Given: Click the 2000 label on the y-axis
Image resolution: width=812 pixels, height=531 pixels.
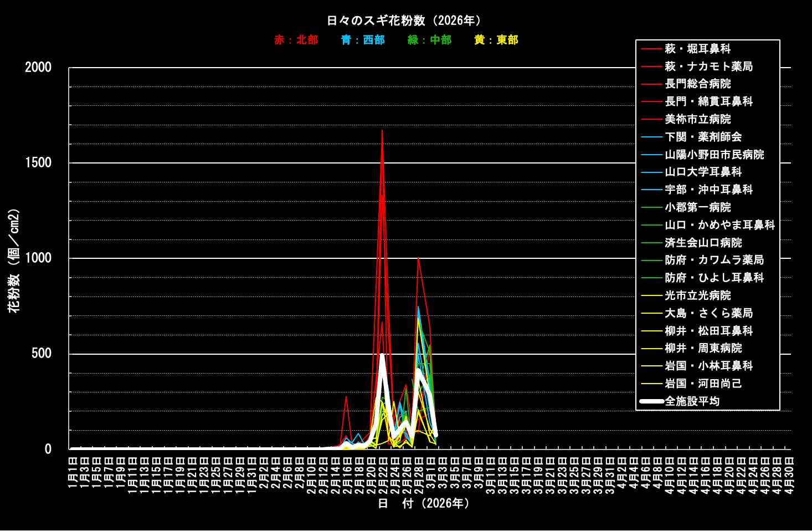Looking at the screenshot, I should [x=38, y=68].
